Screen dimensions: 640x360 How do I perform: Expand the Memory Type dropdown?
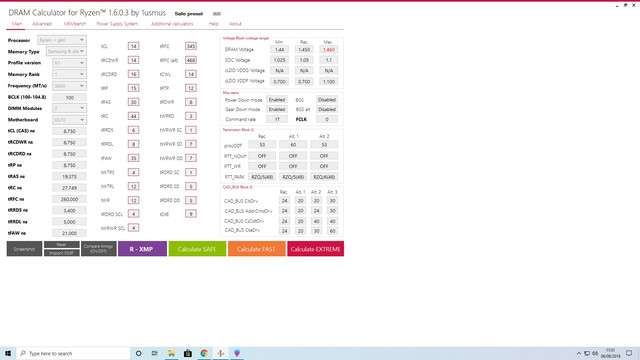tap(66, 51)
